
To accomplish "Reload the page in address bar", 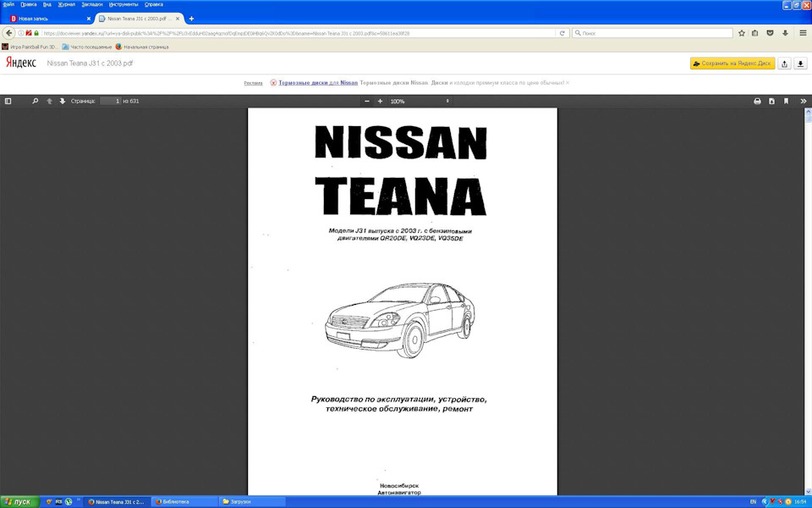I will click(562, 33).
